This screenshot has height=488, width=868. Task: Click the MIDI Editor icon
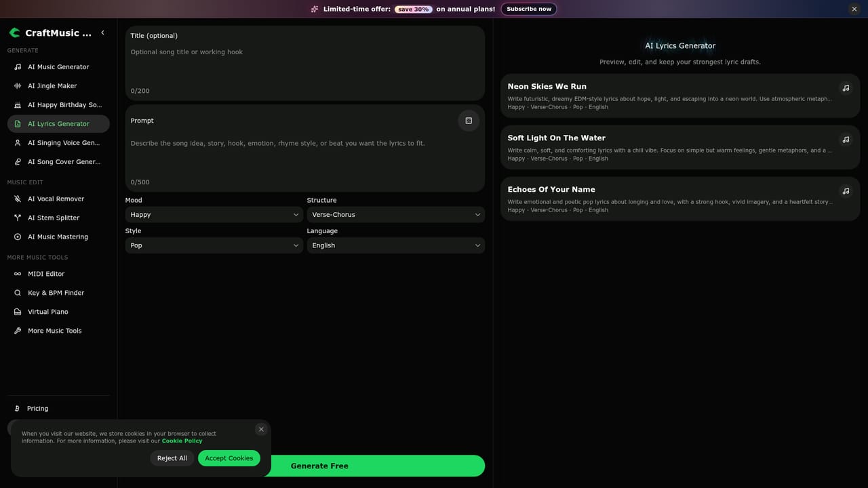pyautogui.click(x=18, y=274)
